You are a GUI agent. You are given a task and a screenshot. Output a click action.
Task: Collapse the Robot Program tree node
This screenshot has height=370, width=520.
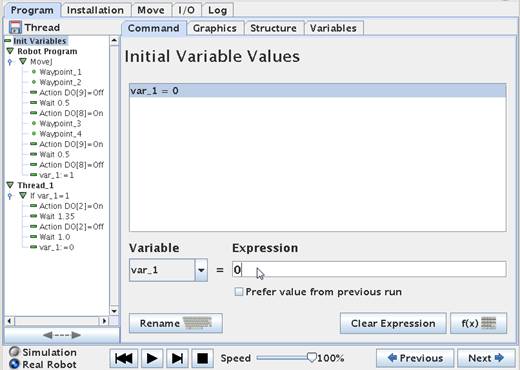click(10, 51)
